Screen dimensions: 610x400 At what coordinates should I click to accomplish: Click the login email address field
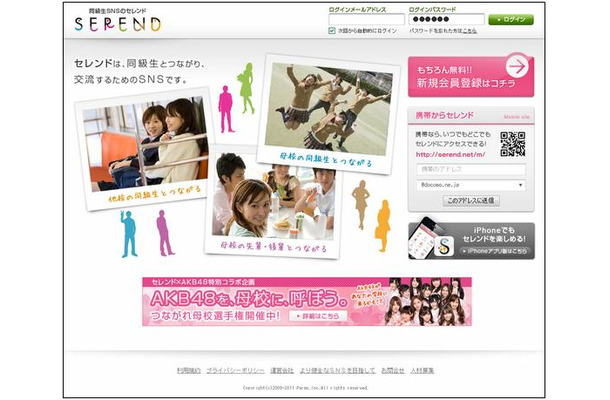tap(366, 19)
